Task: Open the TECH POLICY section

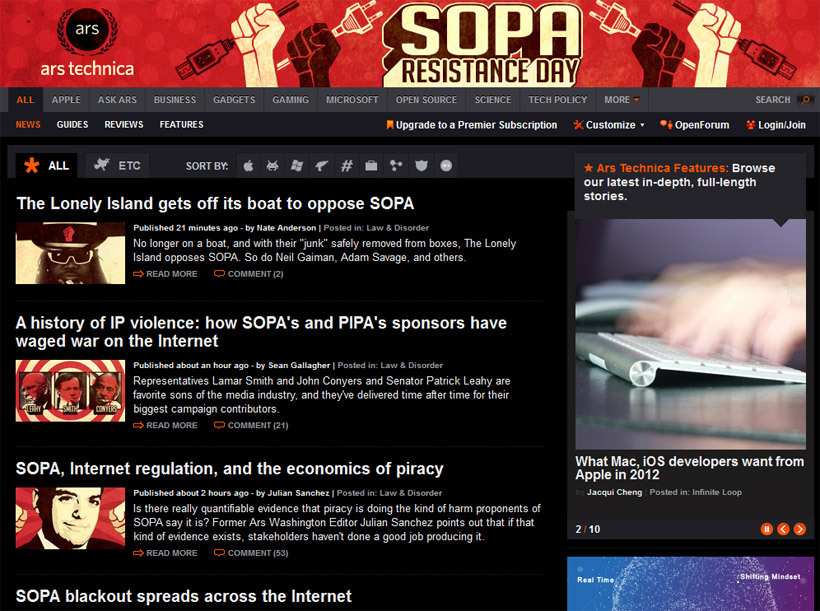Action: point(557,99)
